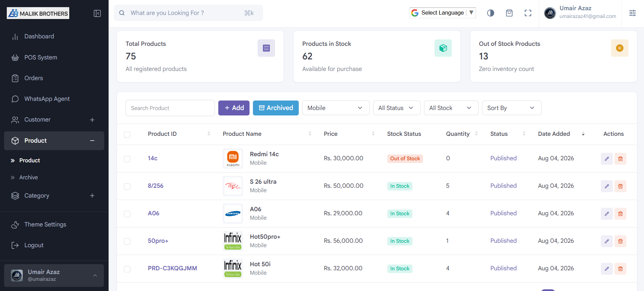Open the PRD-C3KQGJMM product link

[x=172, y=268]
